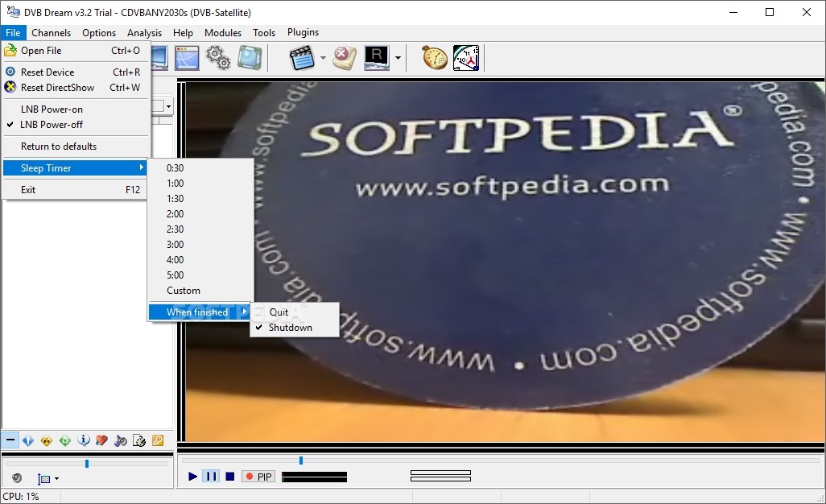Click the partially hidden monitor toolbar icon
This screenshot has width=826, height=504.
[x=159, y=57]
